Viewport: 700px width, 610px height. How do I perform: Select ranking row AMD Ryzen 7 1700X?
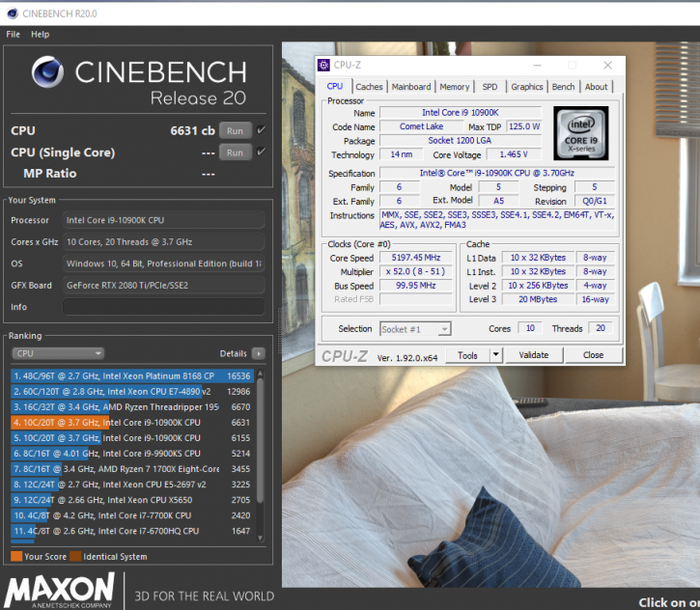coord(132,469)
